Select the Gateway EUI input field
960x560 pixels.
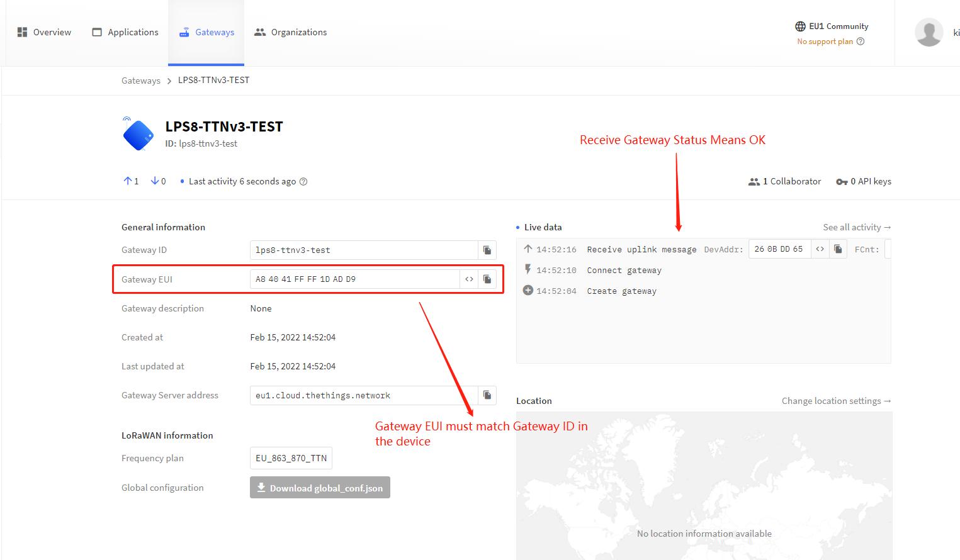pos(354,279)
